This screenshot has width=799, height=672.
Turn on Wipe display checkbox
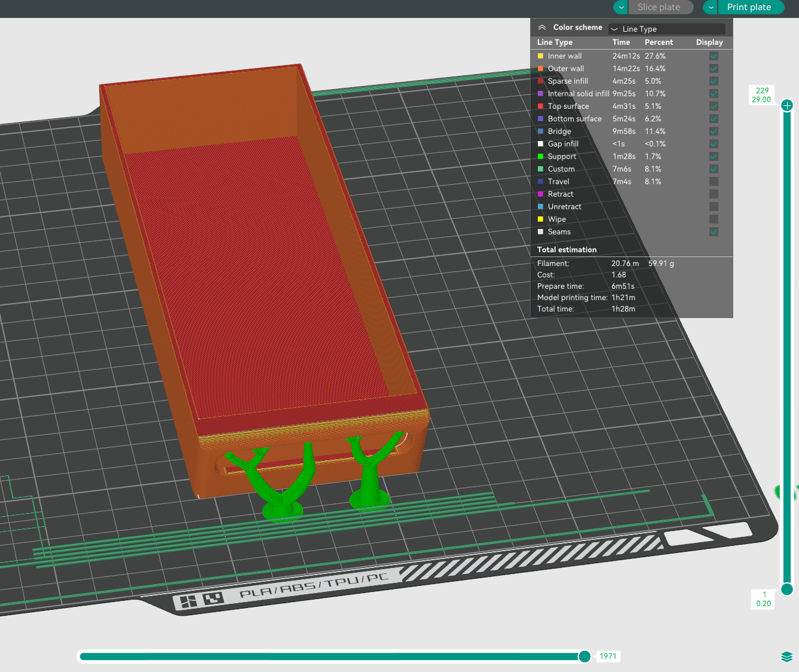point(714,219)
